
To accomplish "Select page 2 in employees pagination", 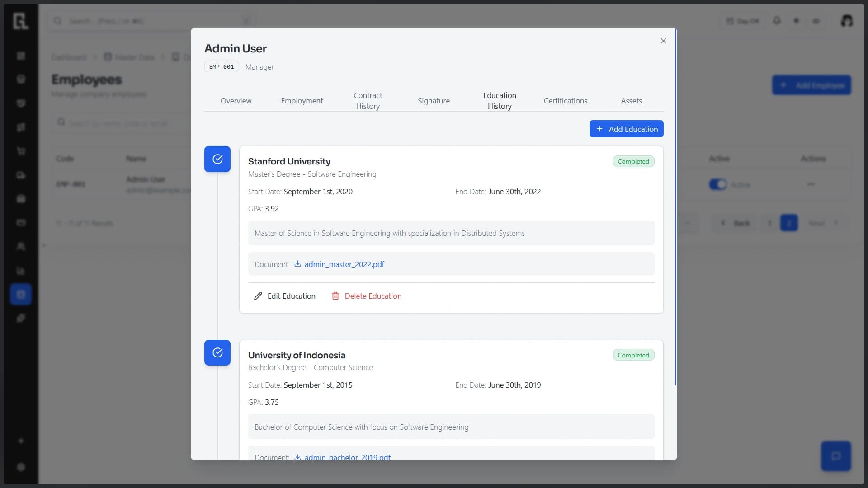I will point(789,223).
